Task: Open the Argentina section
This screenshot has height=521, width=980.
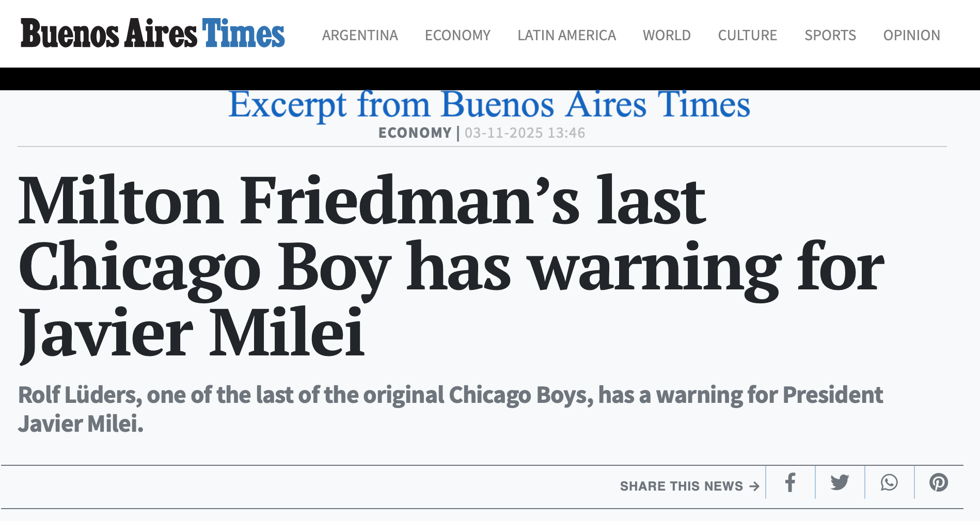Action: point(360,35)
